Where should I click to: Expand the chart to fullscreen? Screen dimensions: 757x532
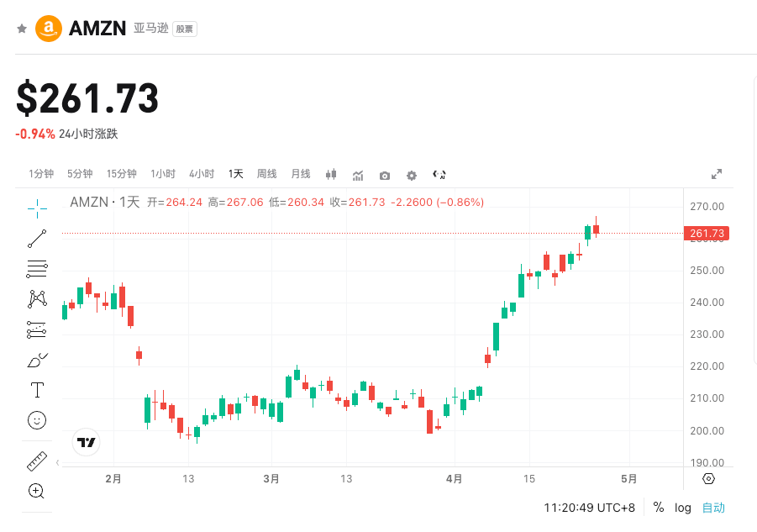717,174
